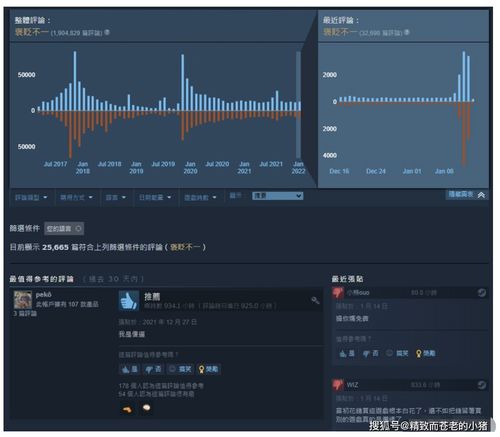
Task: Vote 否 on 小Rouo's review
Action: click(371, 353)
